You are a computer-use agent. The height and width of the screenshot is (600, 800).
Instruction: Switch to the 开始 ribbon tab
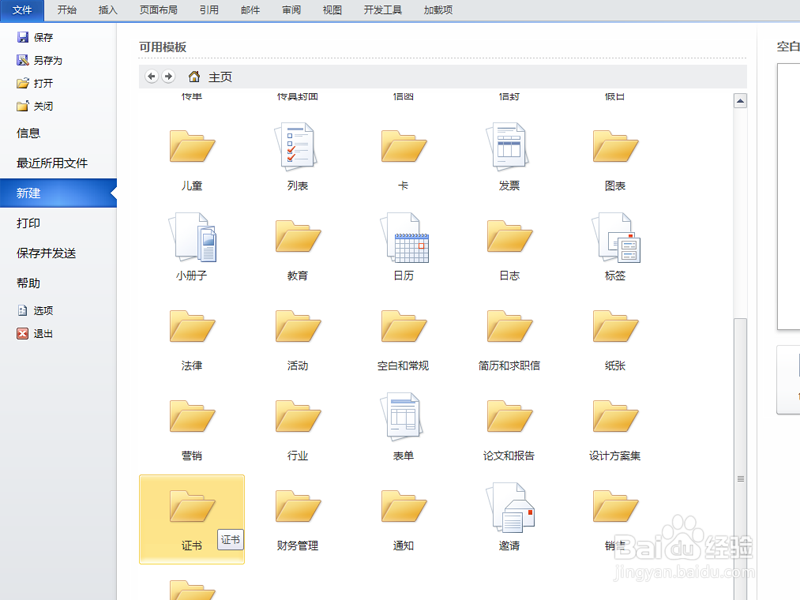point(67,10)
